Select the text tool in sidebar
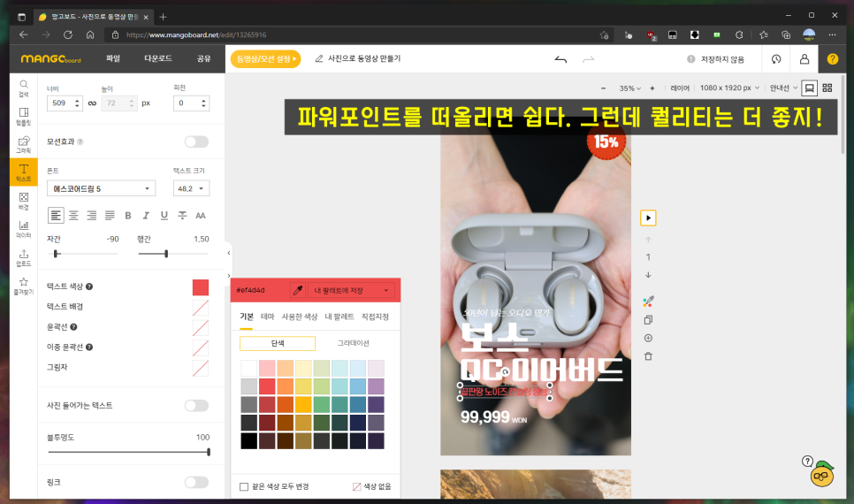 point(23,172)
